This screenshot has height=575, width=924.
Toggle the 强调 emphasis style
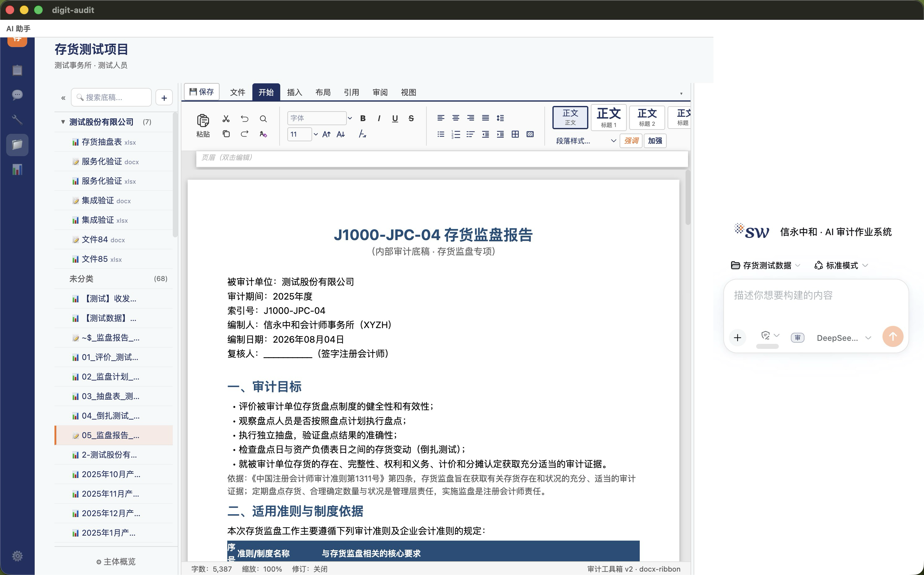pos(631,141)
